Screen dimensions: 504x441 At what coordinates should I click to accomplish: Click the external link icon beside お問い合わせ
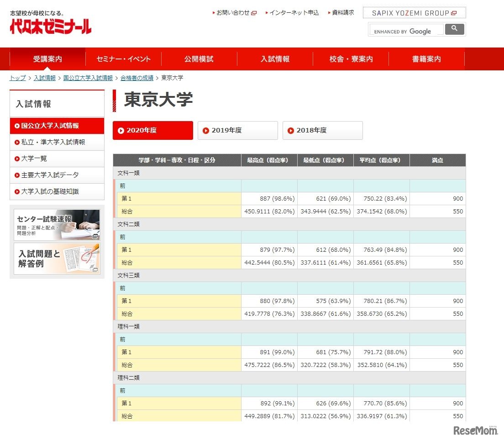click(x=254, y=13)
